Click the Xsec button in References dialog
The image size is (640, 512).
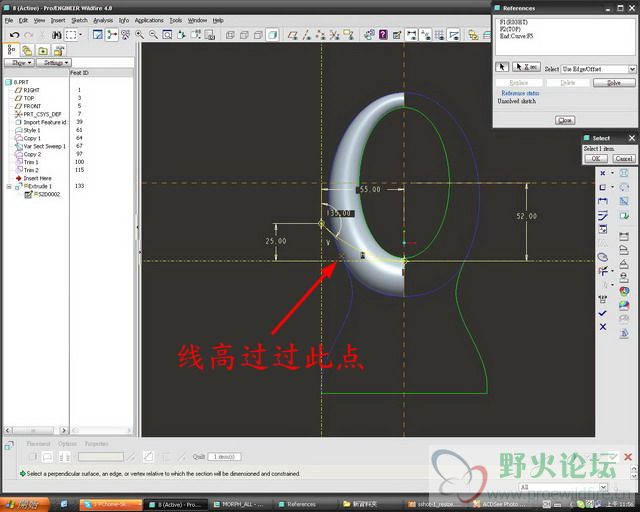[x=527, y=67]
